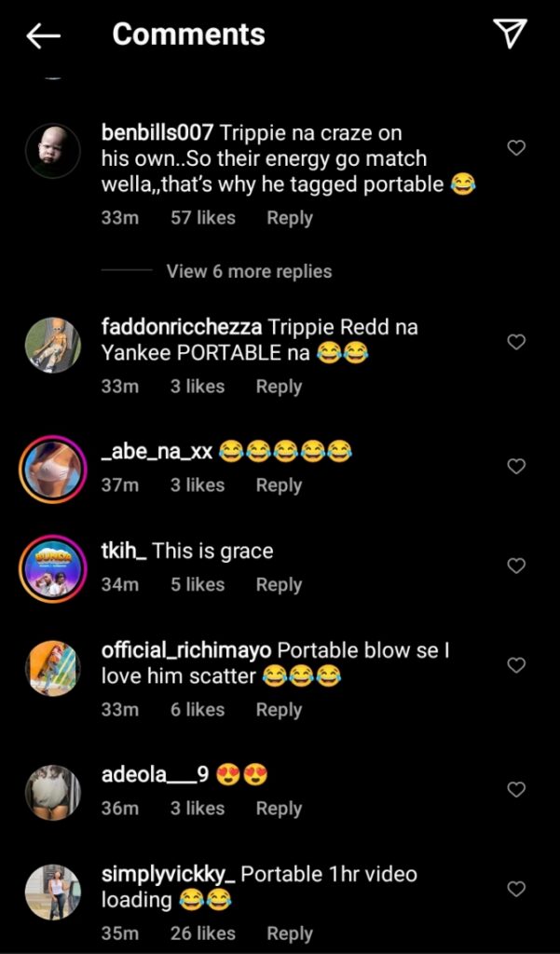Image resolution: width=560 pixels, height=954 pixels.
Task: Tap heart beside simplyvickky_'s comment
Action: point(515,889)
